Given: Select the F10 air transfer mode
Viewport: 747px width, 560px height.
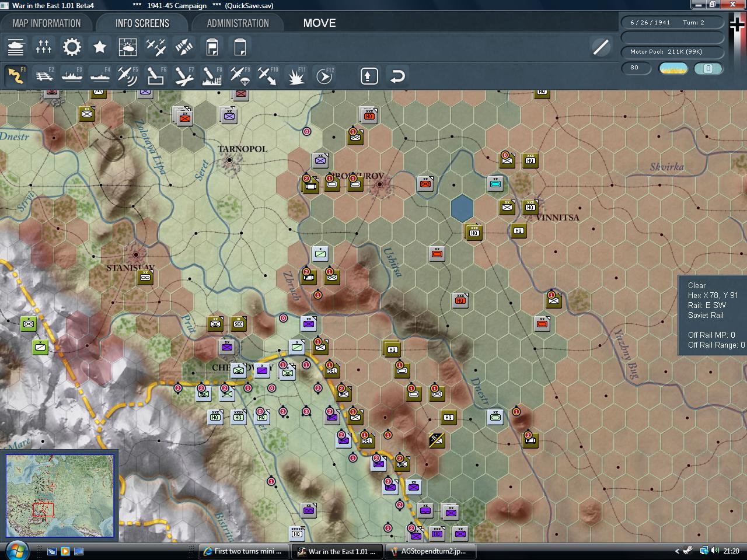Looking at the screenshot, I should [268, 76].
